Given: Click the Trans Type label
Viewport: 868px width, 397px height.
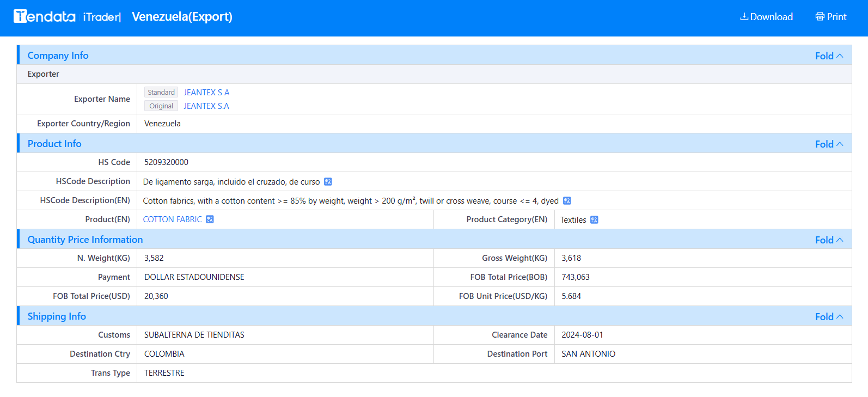Looking at the screenshot, I should [x=110, y=373].
